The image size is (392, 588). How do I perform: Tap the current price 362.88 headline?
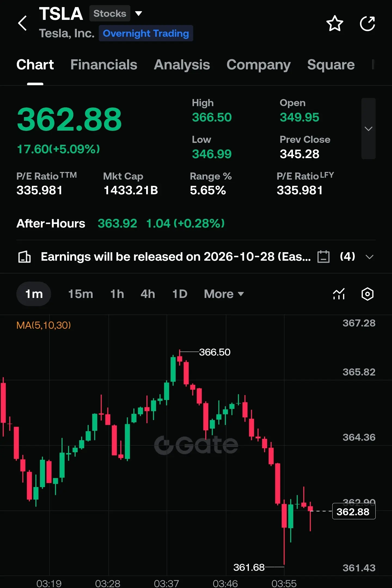point(69,119)
